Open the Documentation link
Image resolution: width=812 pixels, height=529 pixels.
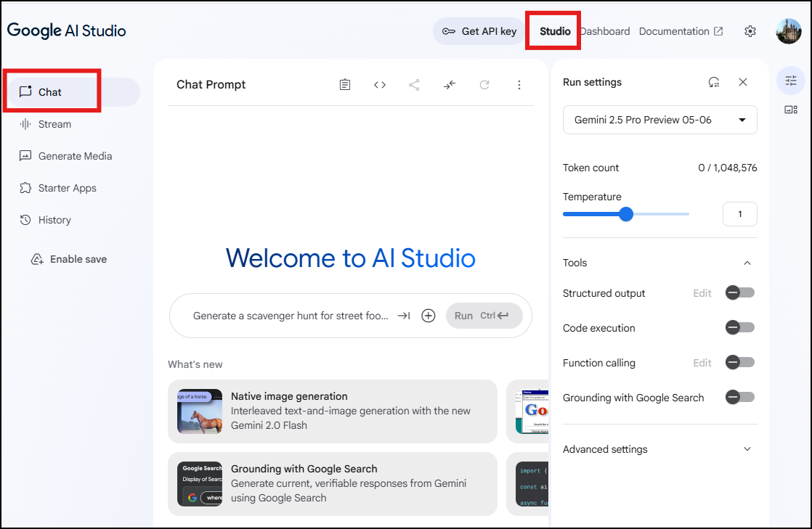681,31
